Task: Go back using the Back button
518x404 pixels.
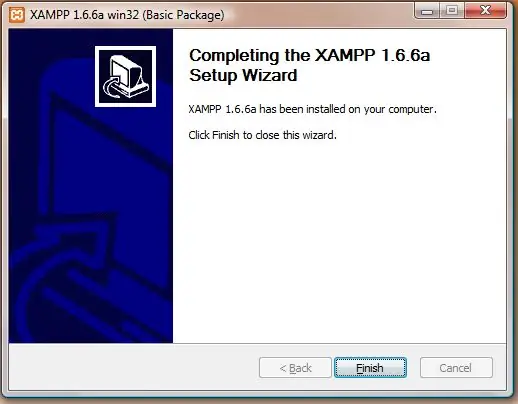Action: [x=295, y=368]
